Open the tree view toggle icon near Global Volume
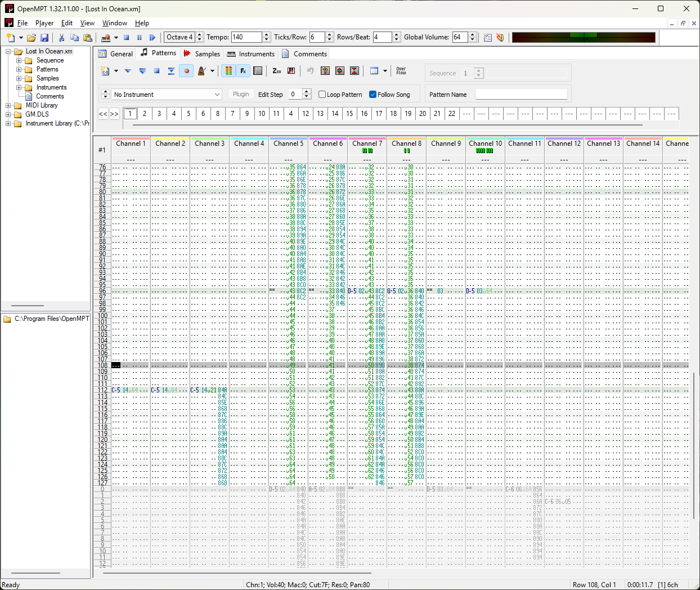Screen dimensions: 700x590 (488, 38)
